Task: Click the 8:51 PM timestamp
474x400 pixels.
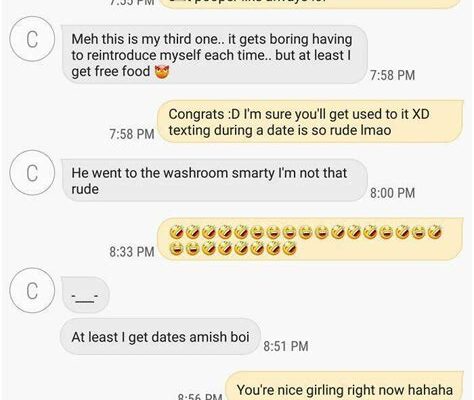Action: click(x=286, y=346)
